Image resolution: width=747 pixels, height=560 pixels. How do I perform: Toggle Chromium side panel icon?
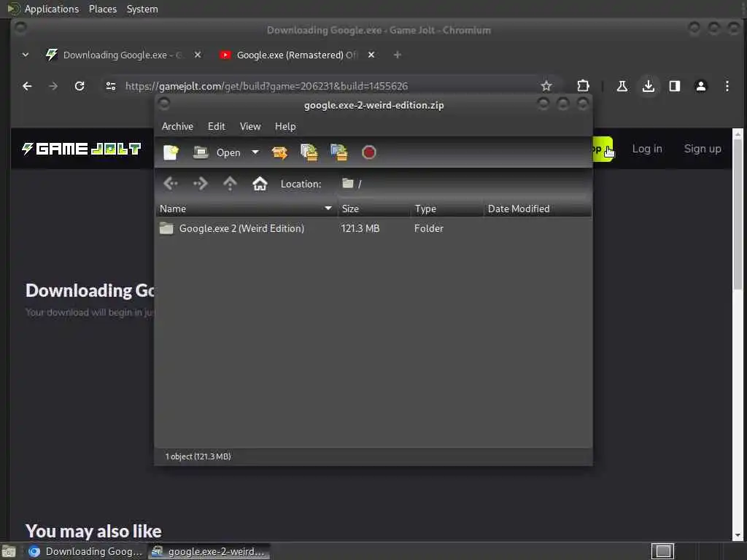point(674,86)
